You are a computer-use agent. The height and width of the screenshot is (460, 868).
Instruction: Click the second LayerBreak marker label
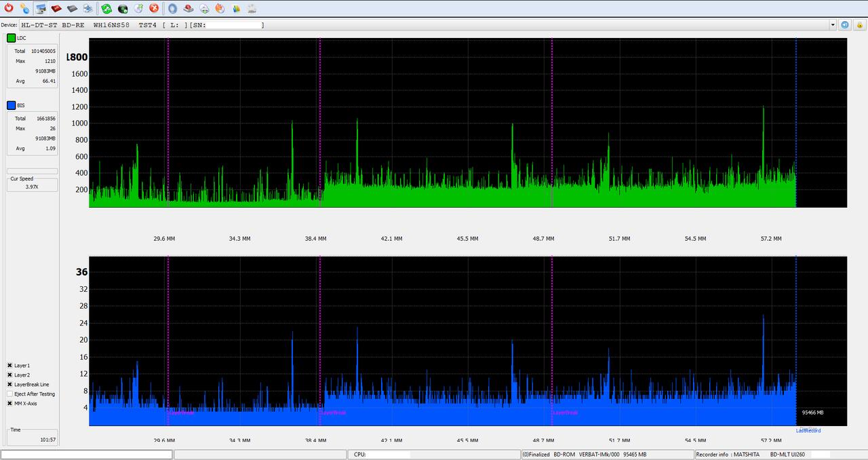333,412
